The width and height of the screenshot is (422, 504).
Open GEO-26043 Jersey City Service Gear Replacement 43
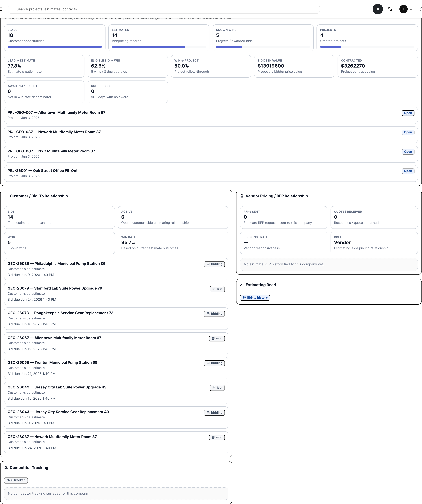pos(116,417)
